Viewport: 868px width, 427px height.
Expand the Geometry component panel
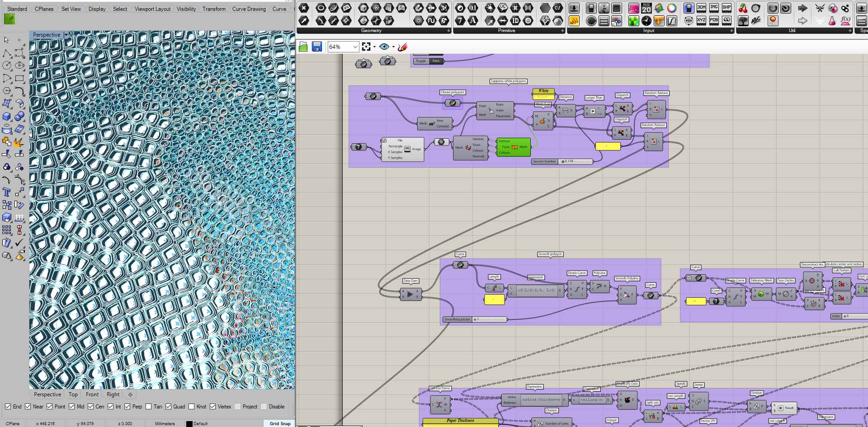click(448, 31)
